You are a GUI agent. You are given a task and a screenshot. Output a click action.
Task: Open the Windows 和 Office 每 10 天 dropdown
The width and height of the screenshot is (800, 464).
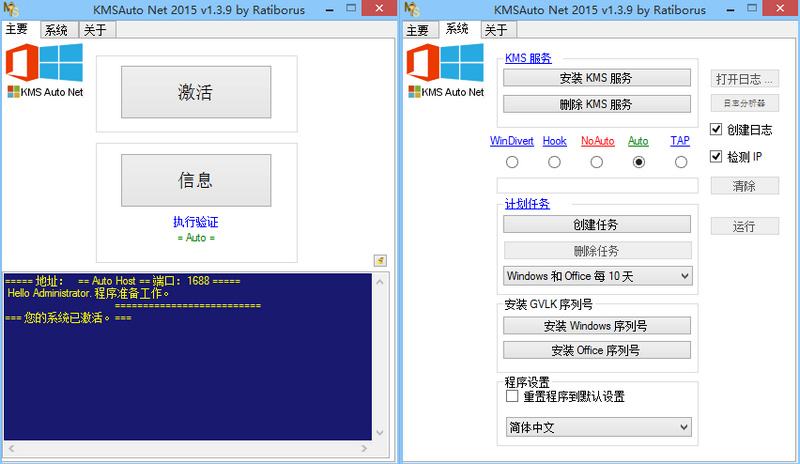[597, 276]
